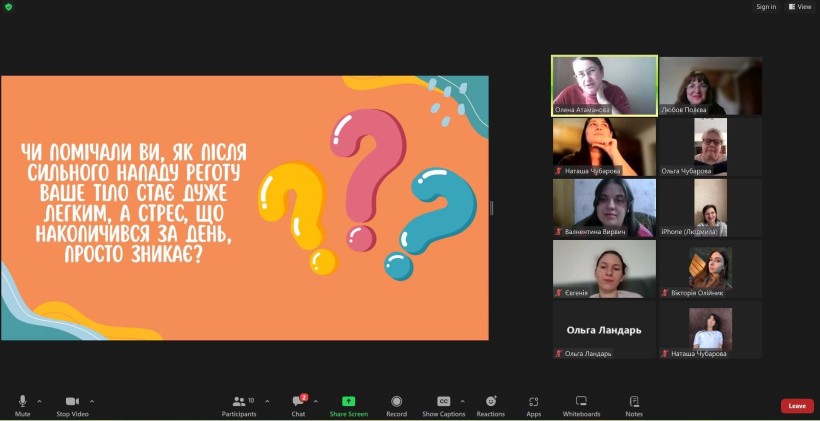Open meeting Notes
The height and width of the screenshot is (421, 820).
tap(634, 404)
